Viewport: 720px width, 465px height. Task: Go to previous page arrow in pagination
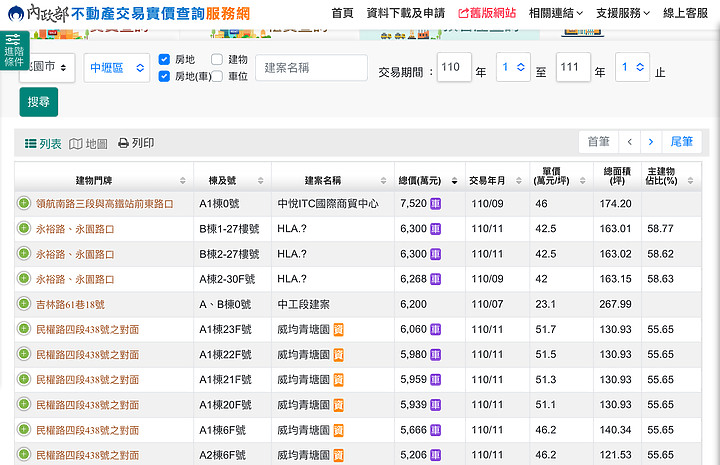click(x=630, y=142)
